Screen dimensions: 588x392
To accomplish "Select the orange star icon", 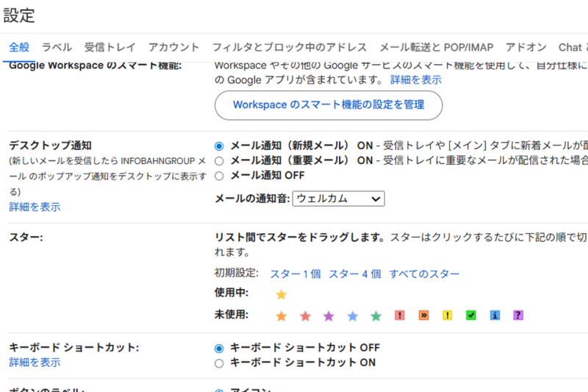I will (x=281, y=316).
